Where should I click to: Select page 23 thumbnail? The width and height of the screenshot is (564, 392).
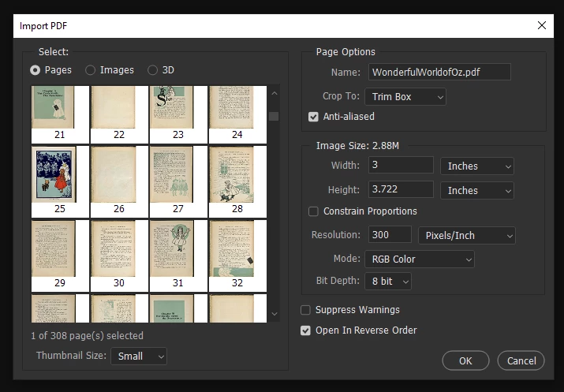(178, 114)
